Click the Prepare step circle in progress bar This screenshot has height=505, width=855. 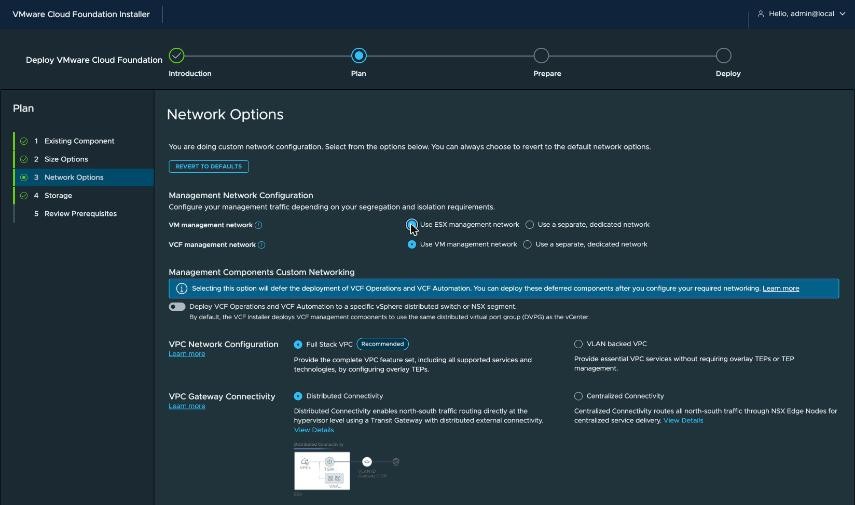[x=541, y=56]
